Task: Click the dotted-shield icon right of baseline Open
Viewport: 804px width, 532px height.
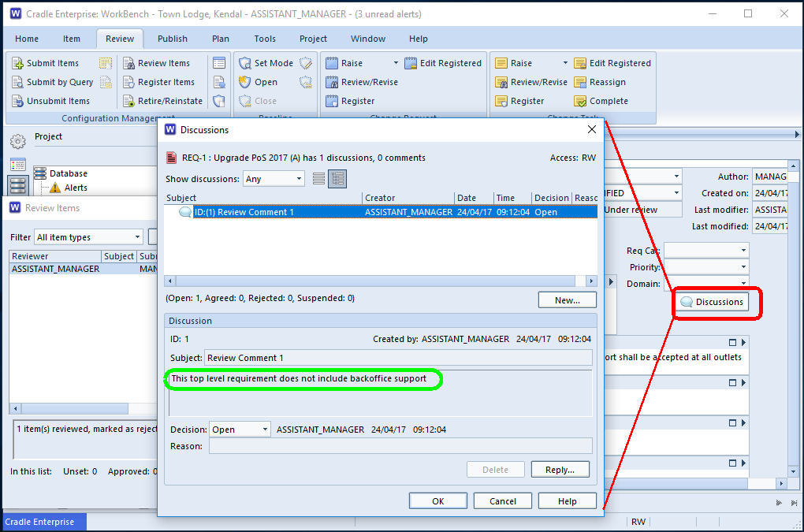Action: click(x=306, y=82)
